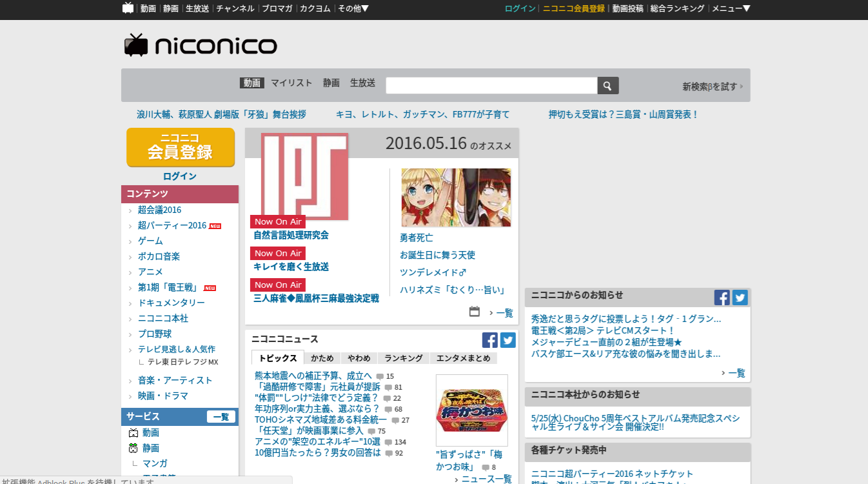Select マイリスト search type
868x484 pixels.
coord(291,83)
